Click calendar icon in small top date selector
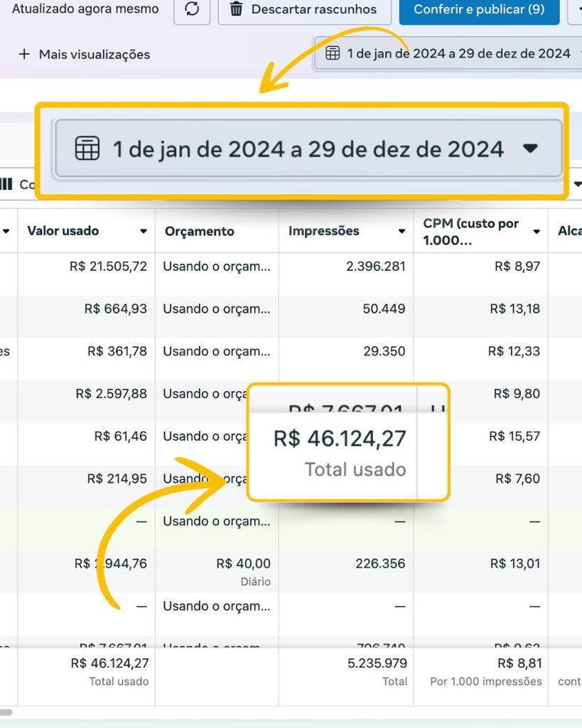 point(332,53)
